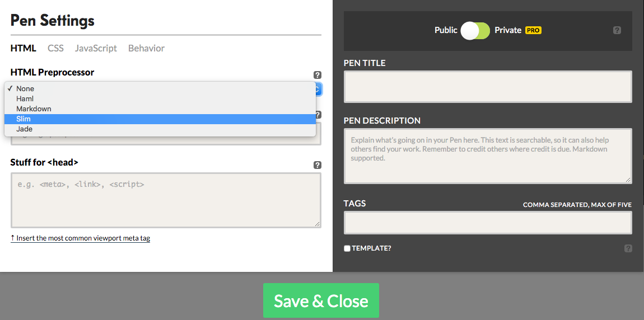Click help icon beside Template checkbox
This screenshot has height=320, width=644.
click(x=628, y=248)
